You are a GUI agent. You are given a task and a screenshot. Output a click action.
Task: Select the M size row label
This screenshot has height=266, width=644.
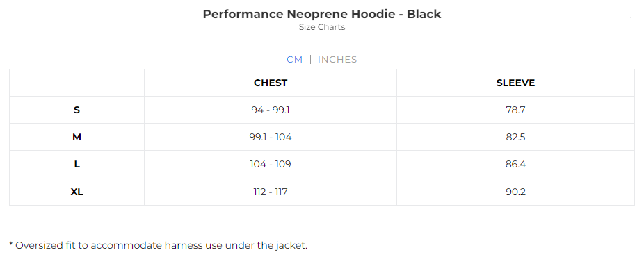[77, 137]
